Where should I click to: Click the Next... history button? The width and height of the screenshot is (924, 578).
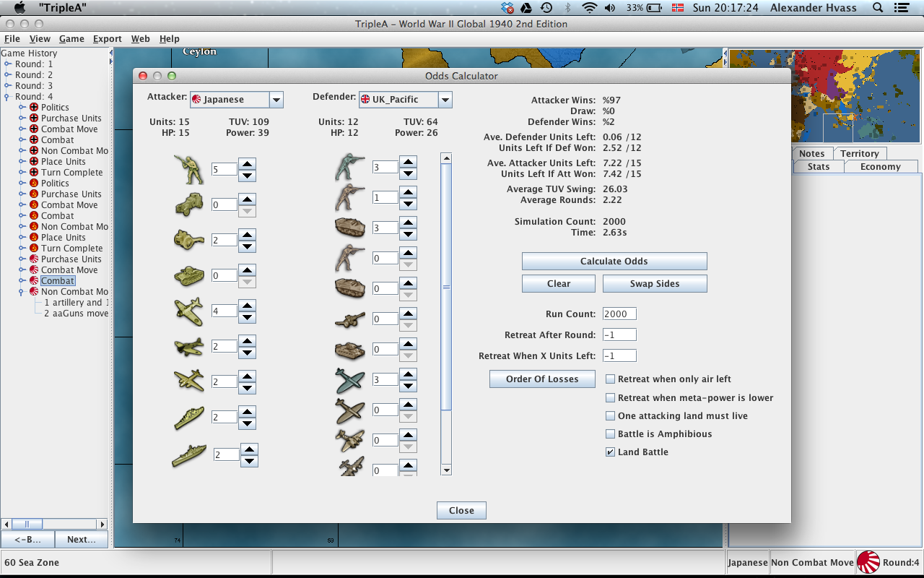(x=81, y=539)
